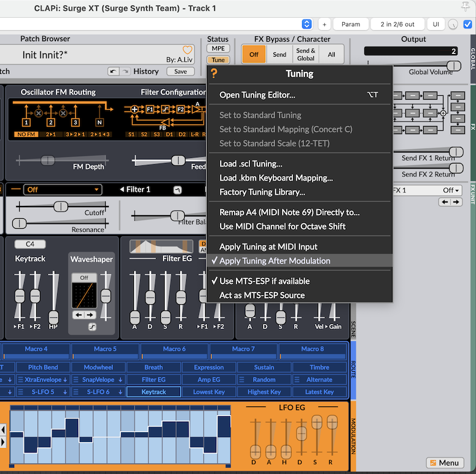476x474 pixels.
Task: Click the Filter EG envelope display
Action: 161,246
